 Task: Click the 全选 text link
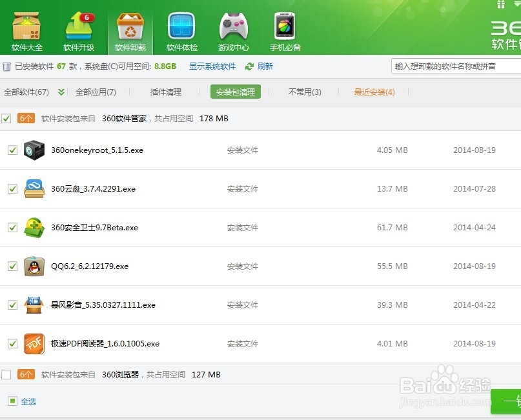(28, 402)
